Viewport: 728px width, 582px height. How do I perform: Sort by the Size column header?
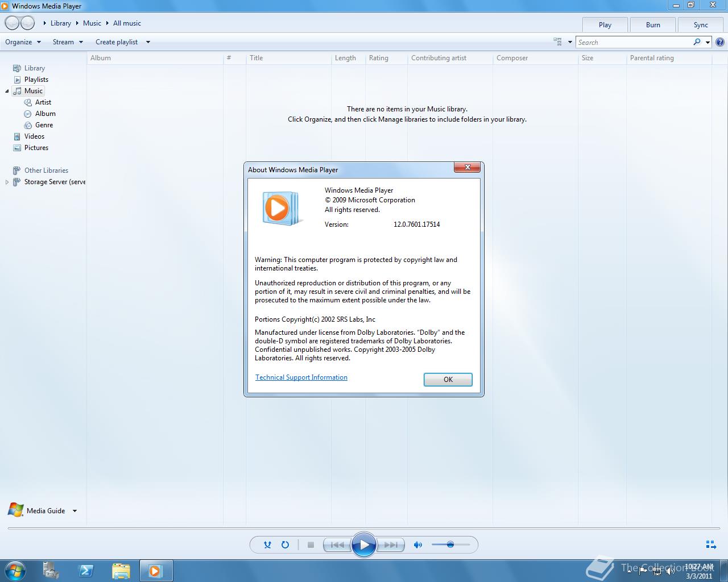[x=602, y=58]
